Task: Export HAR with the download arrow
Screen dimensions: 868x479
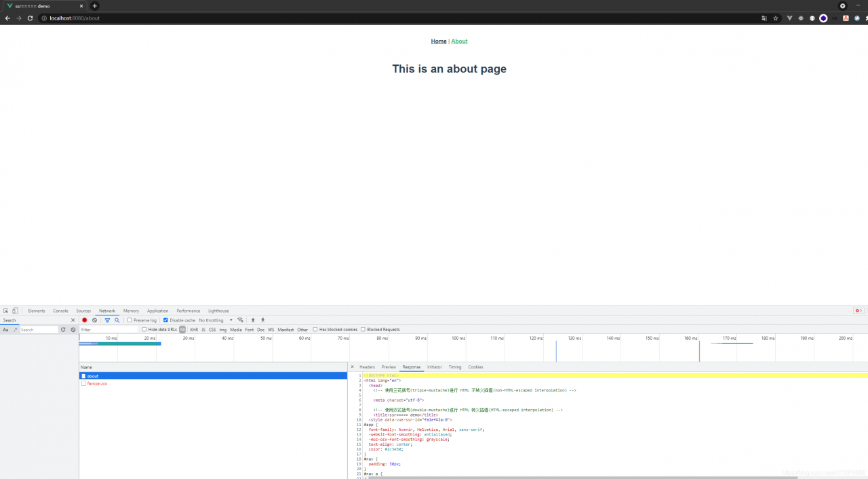Action: coord(262,320)
